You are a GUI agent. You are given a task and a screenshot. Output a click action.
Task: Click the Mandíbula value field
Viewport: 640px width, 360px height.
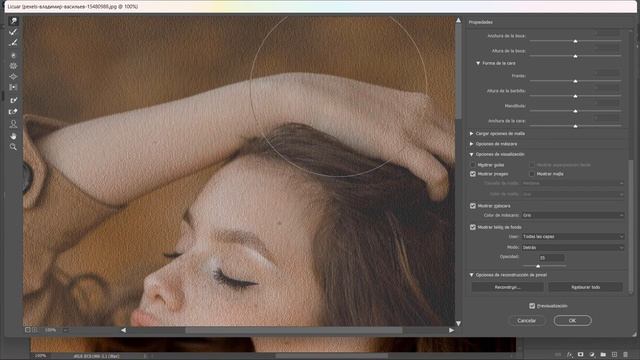coord(607,103)
